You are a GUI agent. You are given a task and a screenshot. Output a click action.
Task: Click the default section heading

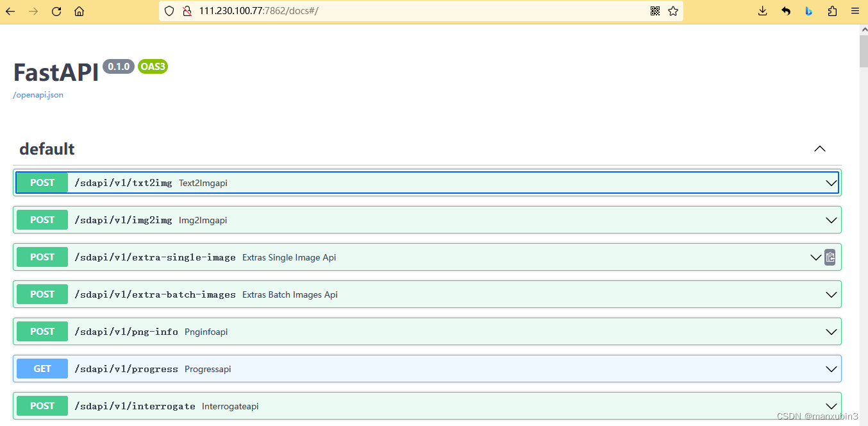click(47, 149)
